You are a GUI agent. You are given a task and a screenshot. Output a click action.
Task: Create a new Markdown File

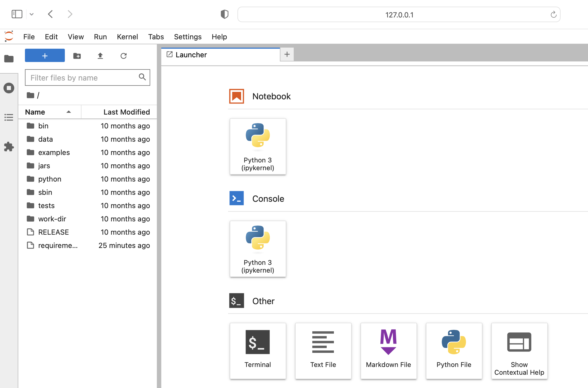click(x=388, y=351)
